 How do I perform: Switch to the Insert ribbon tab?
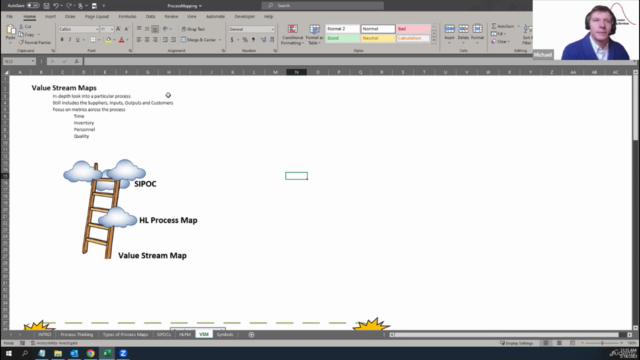[50, 17]
